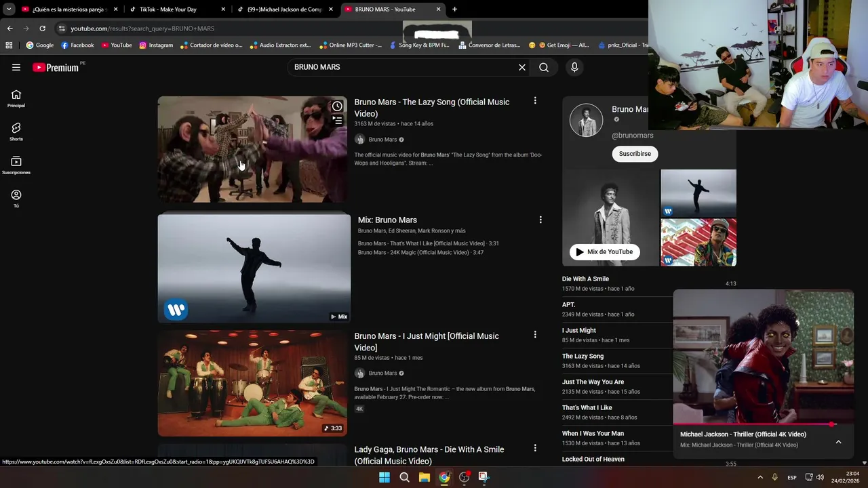Image resolution: width=868 pixels, height=488 pixels.
Task: Open the Song Key & BPM bookmark
Action: tap(419, 45)
